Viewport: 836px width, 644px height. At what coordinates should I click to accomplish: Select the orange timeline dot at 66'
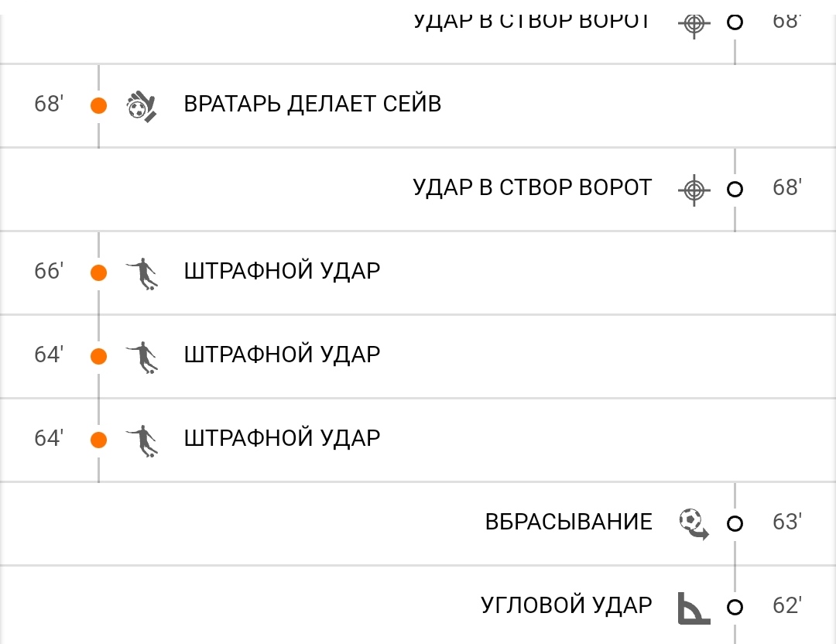[x=98, y=272]
